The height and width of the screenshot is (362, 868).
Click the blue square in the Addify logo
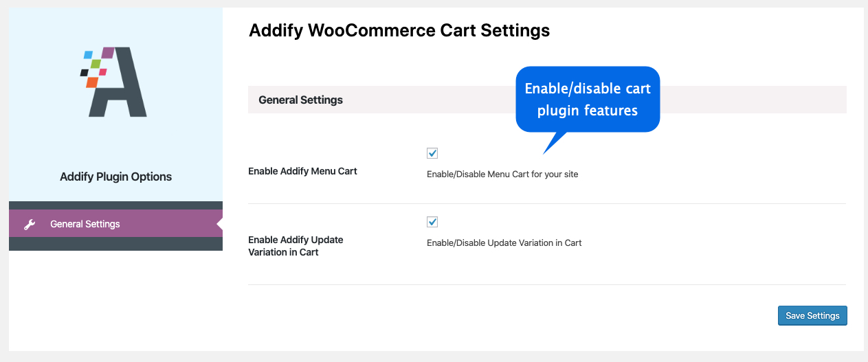click(88, 54)
